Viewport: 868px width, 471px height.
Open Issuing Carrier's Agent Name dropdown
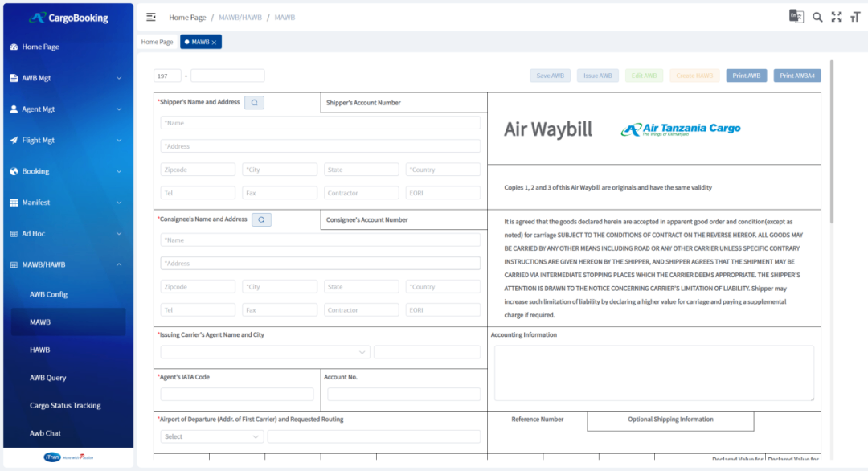coord(265,352)
